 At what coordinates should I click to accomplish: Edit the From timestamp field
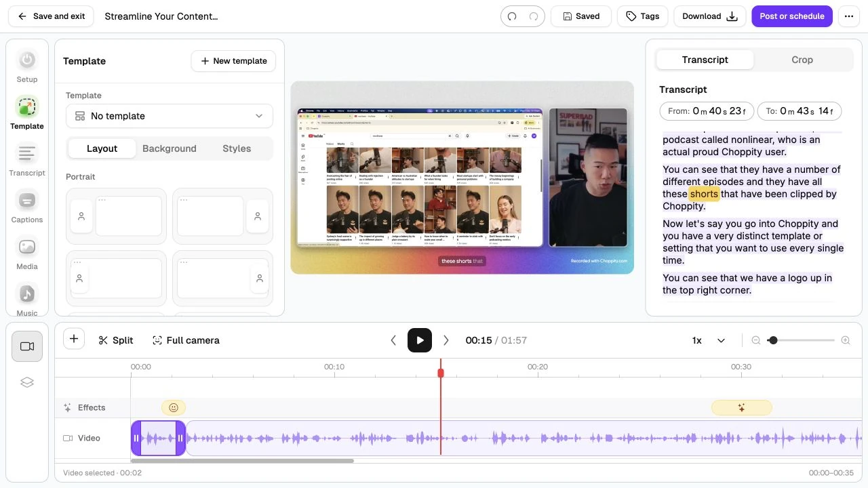coord(707,111)
